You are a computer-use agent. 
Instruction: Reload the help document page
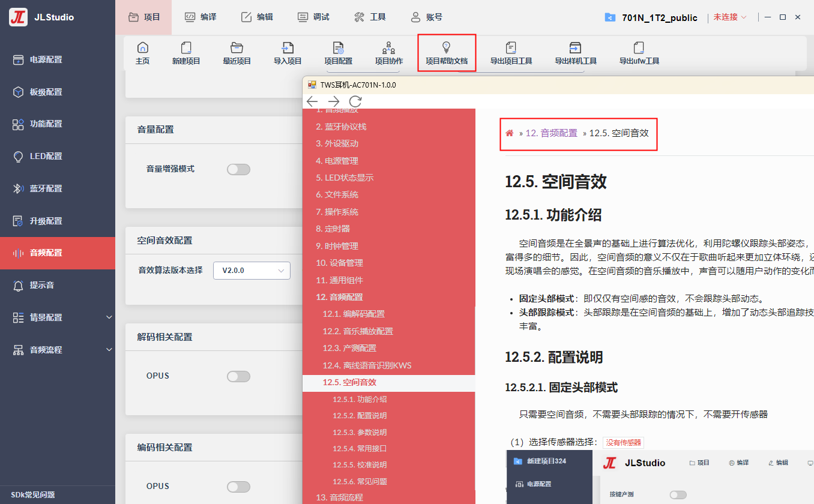(355, 101)
